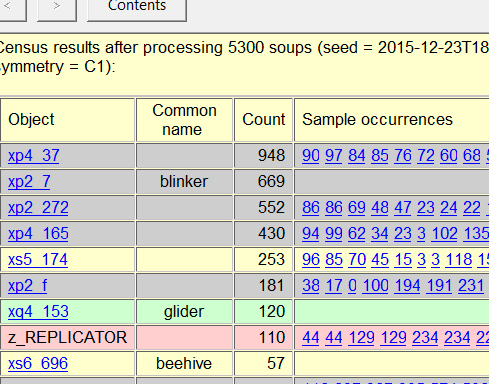The height and width of the screenshot is (384, 489).
Task: Click sample occurrence 45 in xs5_174 row
Action: [x=380, y=260]
